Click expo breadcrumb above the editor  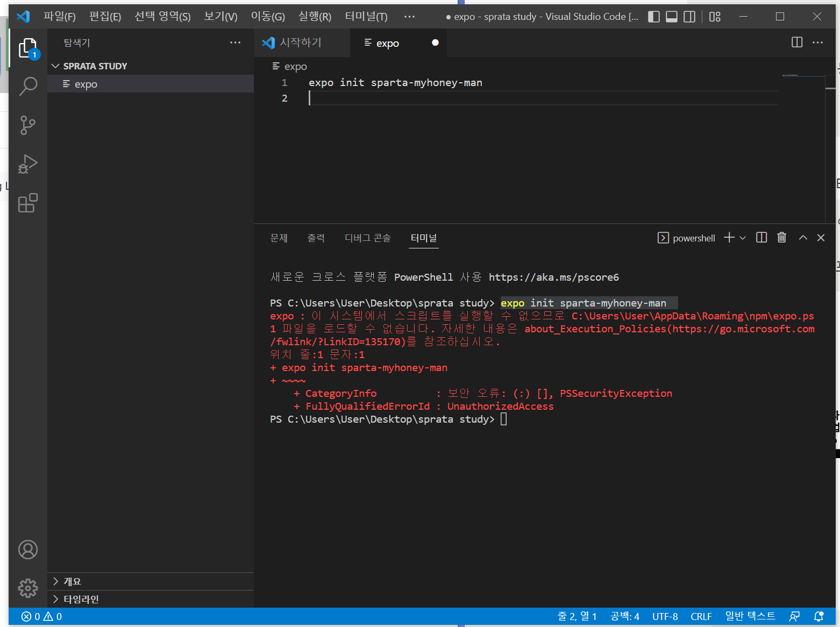[295, 66]
